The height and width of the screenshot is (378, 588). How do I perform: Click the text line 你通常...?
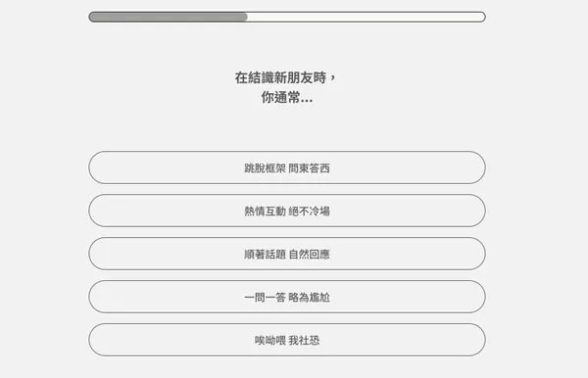[287, 98]
